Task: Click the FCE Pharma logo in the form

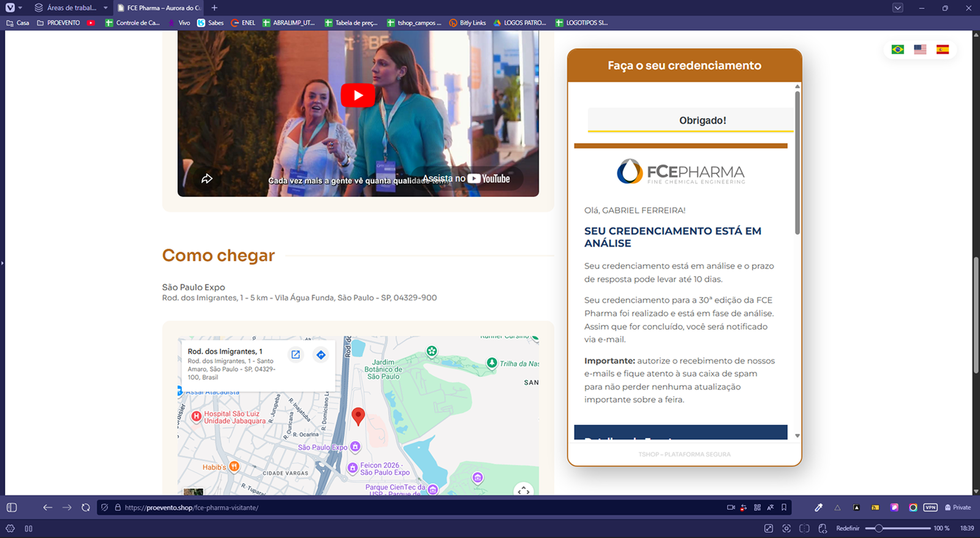Action: click(x=680, y=172)
